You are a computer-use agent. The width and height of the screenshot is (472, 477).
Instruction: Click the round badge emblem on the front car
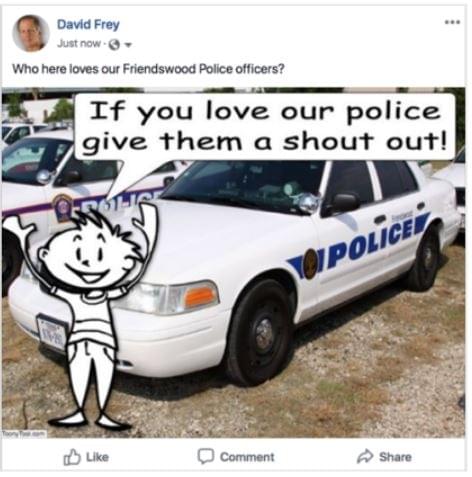pyautogui.click(x=311, y=264)
